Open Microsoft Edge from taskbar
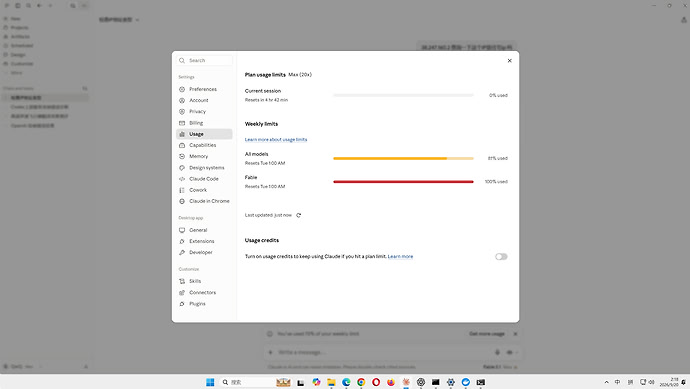Image resolution: width=690 pixels, height=389 pixels. point(346,382)
